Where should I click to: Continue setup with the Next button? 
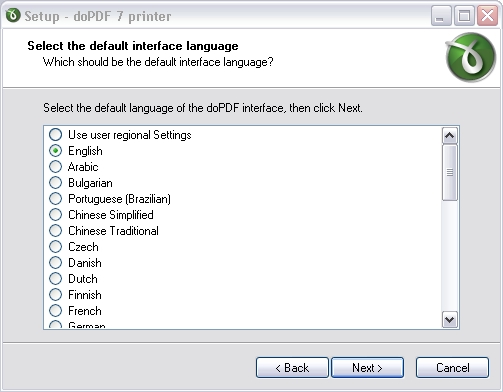coord(367,368)
